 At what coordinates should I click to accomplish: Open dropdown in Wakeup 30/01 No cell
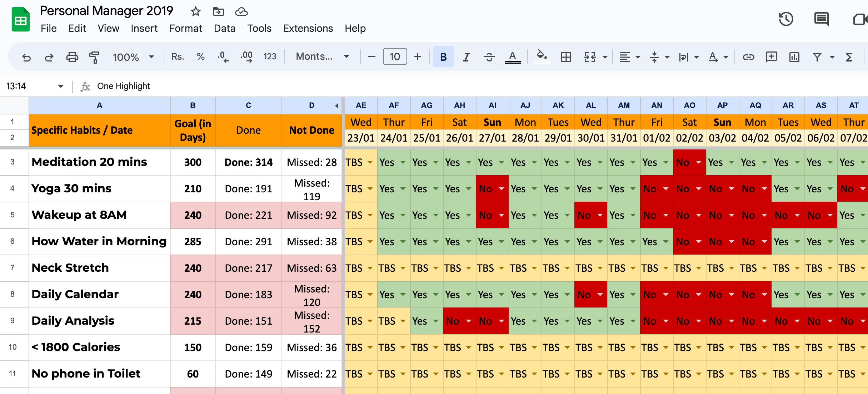pos(600,215)
